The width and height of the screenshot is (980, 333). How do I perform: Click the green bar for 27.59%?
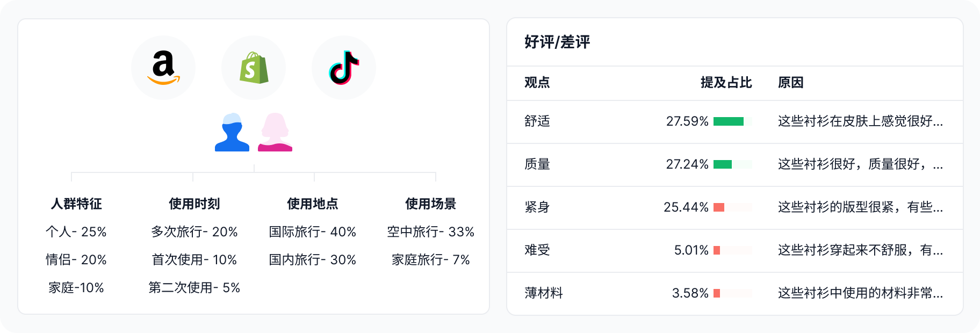729,121
